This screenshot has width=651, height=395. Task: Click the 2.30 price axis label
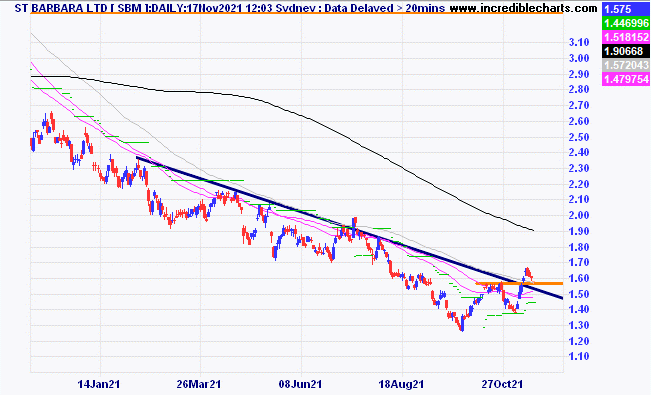coord(579,168)
